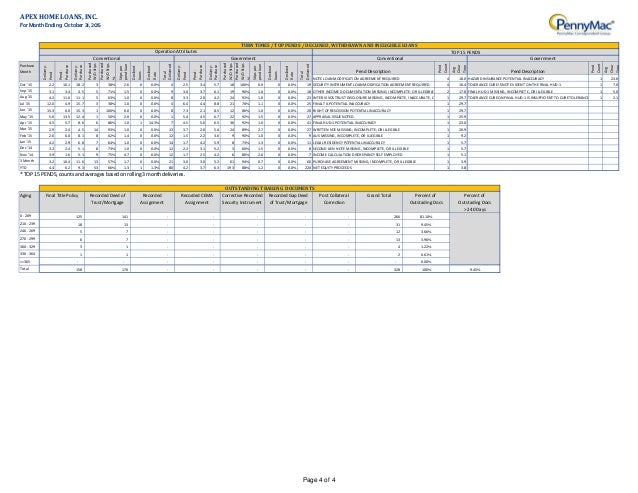The image size is (638, 493).
Task: Click the TOP 15 PENDS section header
Action: (x=465, y=52)
